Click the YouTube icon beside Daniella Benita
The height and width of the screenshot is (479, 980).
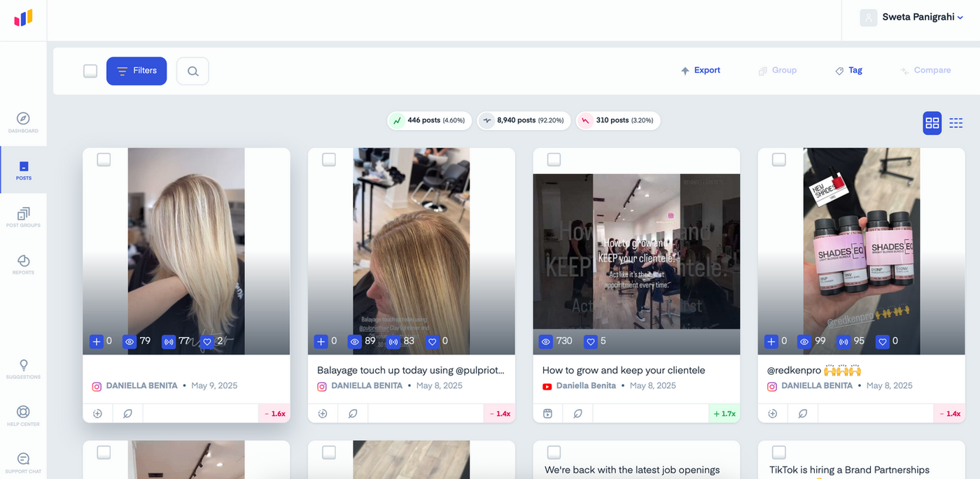coord(547,386)
